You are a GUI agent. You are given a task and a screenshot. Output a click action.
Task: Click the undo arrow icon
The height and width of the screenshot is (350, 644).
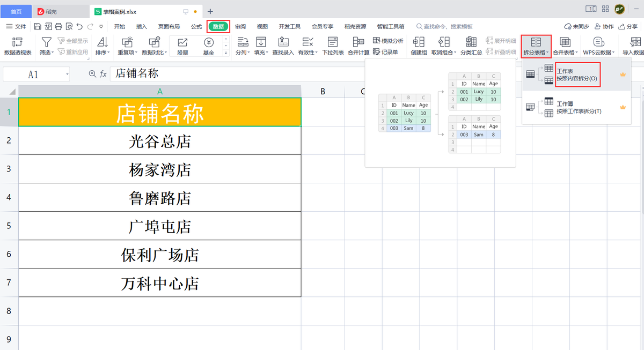point(79,26)
